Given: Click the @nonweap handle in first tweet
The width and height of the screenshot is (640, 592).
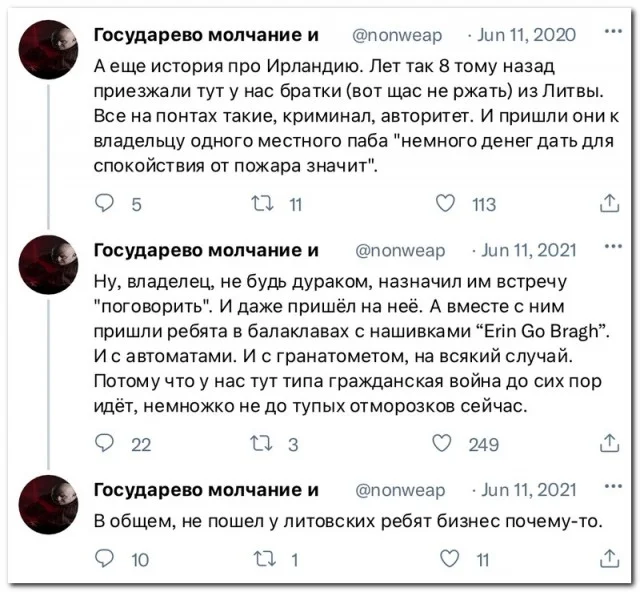Looking at the screenshot, I should 399,35.
